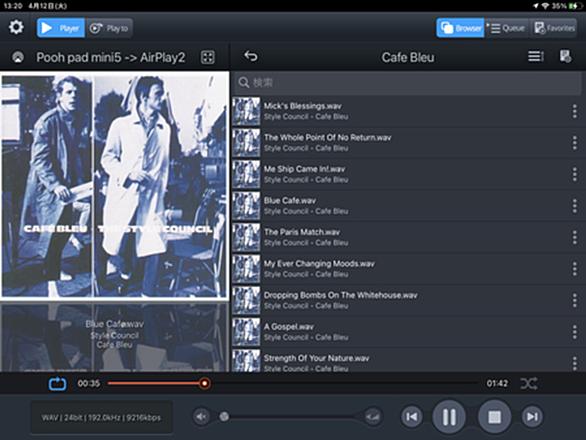Tap the AirPlay output device icon
586x440 pixels.
pos(18,57)
